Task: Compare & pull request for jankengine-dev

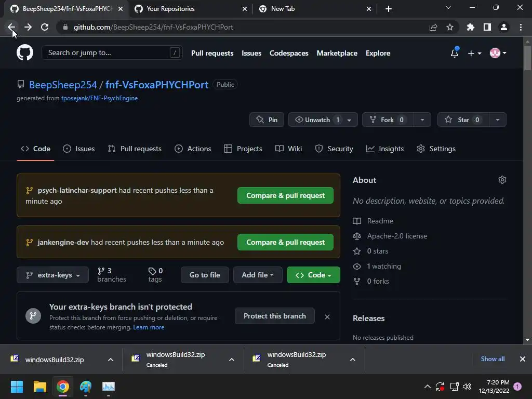Action: [285, 242]
